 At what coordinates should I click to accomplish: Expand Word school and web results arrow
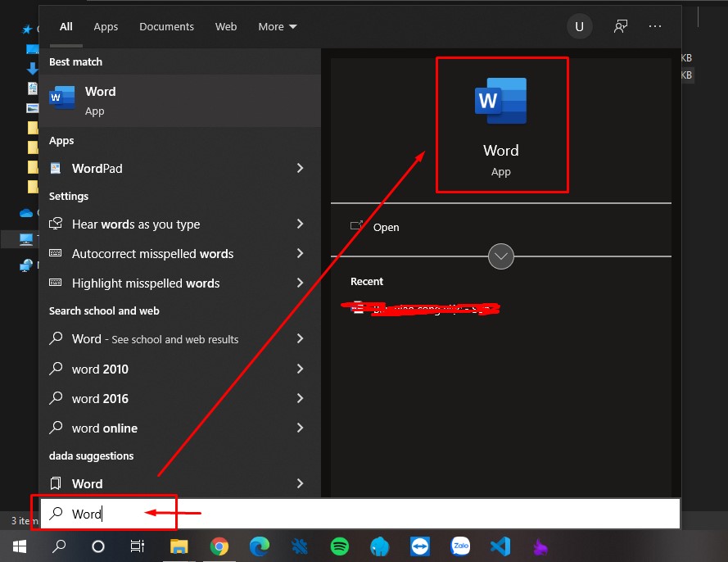tap(300, 338)
